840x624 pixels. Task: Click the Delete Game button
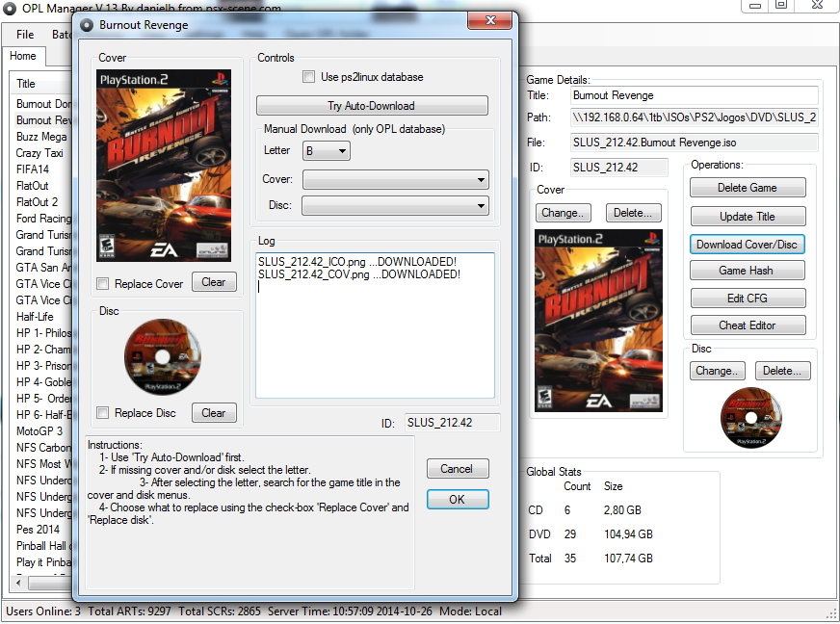[x=748, y=188]
